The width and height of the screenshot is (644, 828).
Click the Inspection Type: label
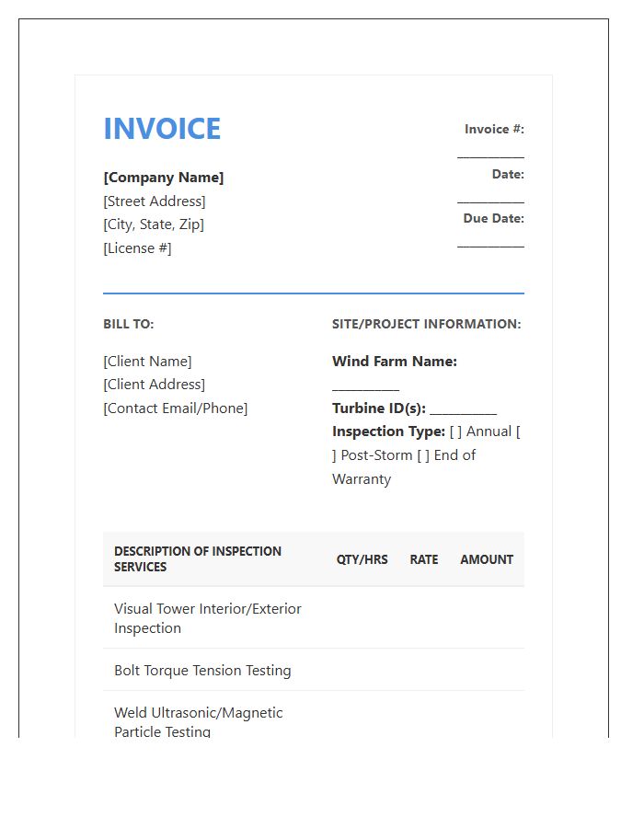388,431
